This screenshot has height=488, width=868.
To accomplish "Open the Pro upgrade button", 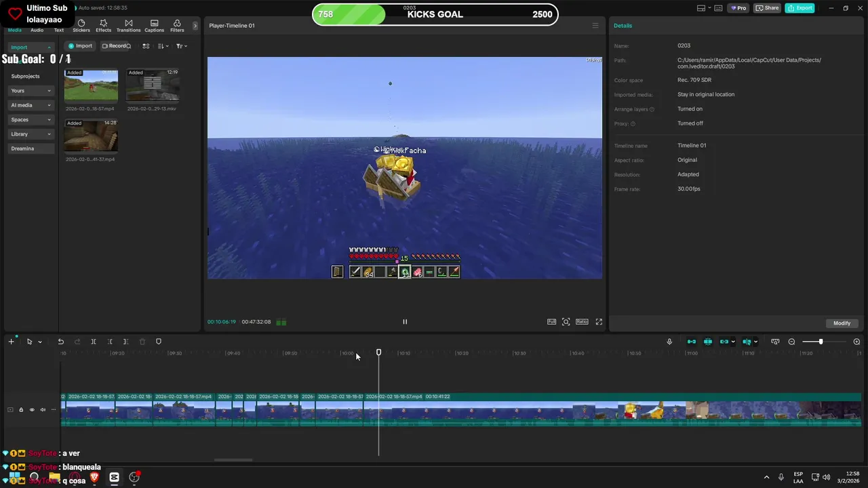I will pyautogui.click(x=738, y=8).
